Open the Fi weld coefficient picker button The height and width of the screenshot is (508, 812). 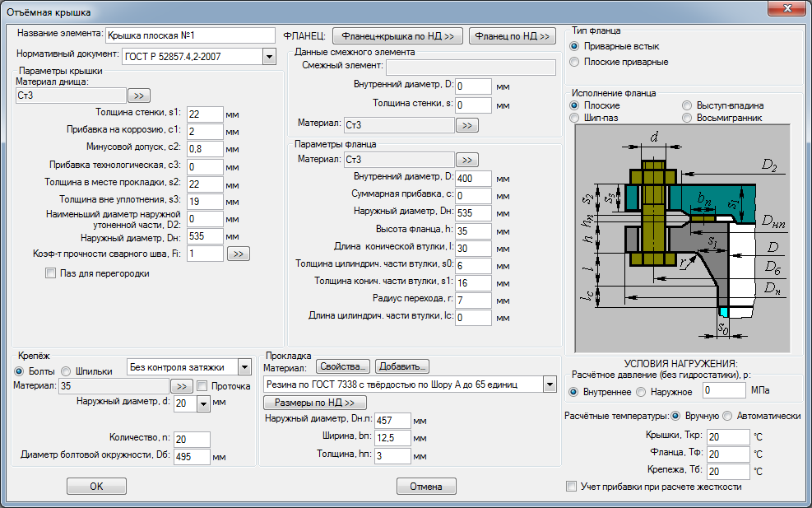[239, 254]
